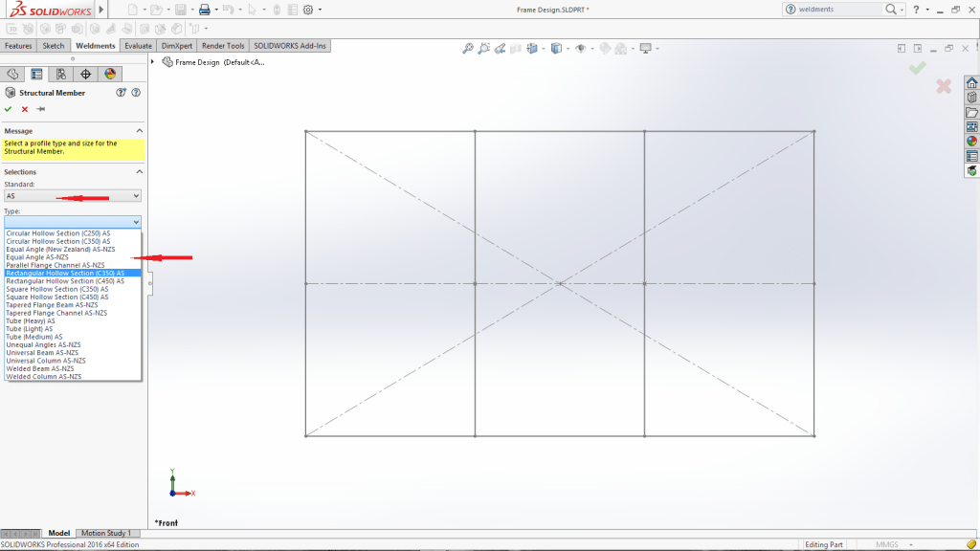Screen dimensions: 980x551
Task: Cancel Structural Member with the red X
Action: (x=25, y=109)
